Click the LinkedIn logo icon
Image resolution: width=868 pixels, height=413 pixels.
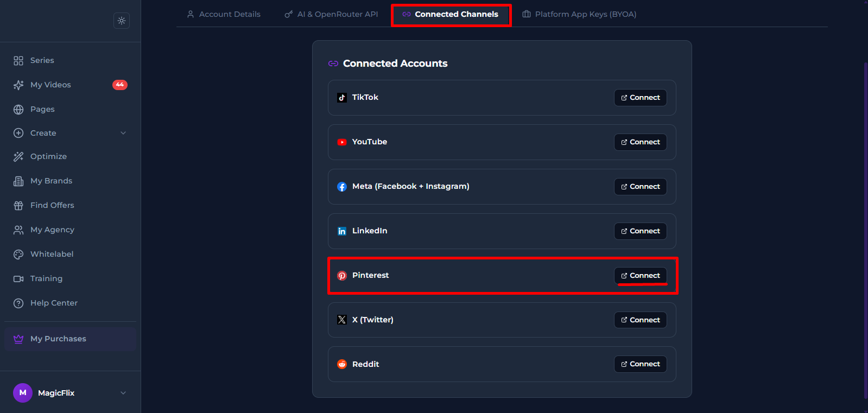pos(342,231)
